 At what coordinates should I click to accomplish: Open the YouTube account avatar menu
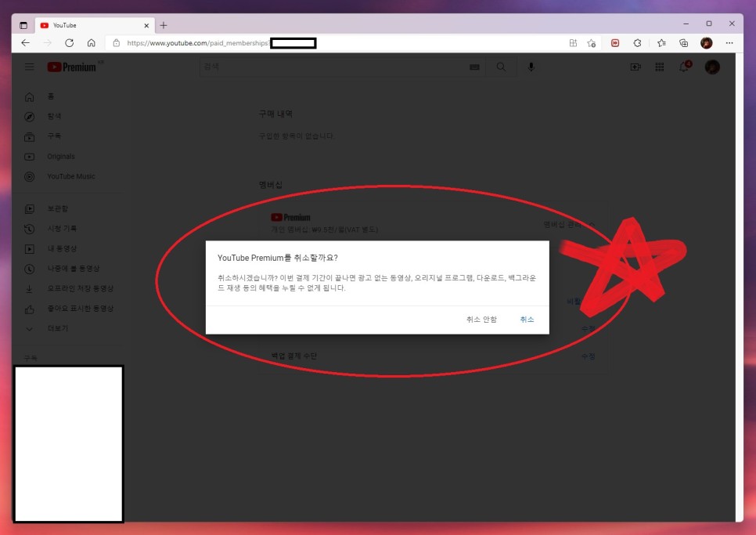[712, 67]
